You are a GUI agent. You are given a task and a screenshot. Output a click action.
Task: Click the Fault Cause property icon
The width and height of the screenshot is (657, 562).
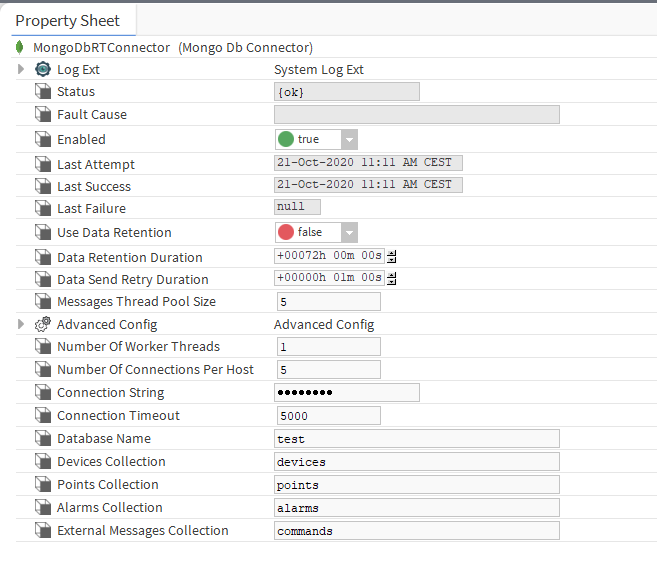click(x=43, y=115)
